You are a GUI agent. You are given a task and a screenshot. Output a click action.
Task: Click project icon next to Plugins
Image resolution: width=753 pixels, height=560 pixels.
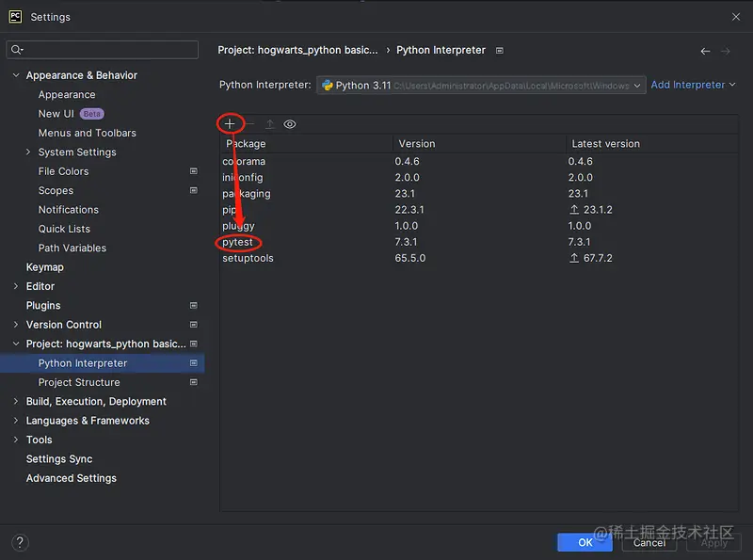194,306
